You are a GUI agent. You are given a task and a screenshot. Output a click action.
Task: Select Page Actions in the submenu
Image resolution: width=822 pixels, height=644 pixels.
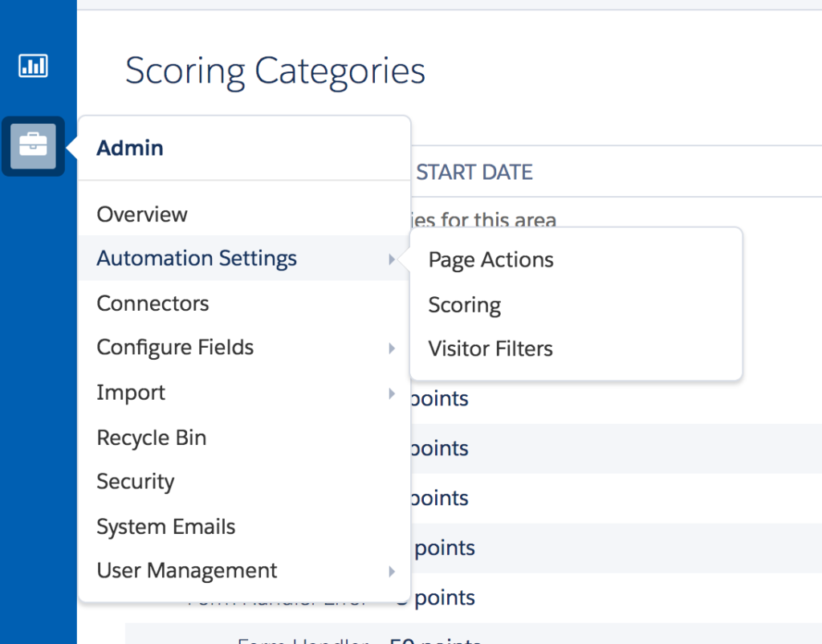pyautogui.click(x=490, y=259)
